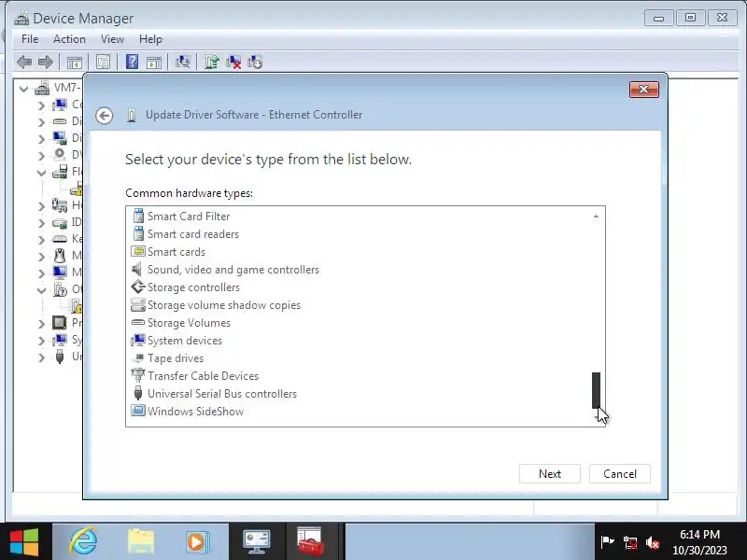Open the View menu

click(x=112, y=39)
